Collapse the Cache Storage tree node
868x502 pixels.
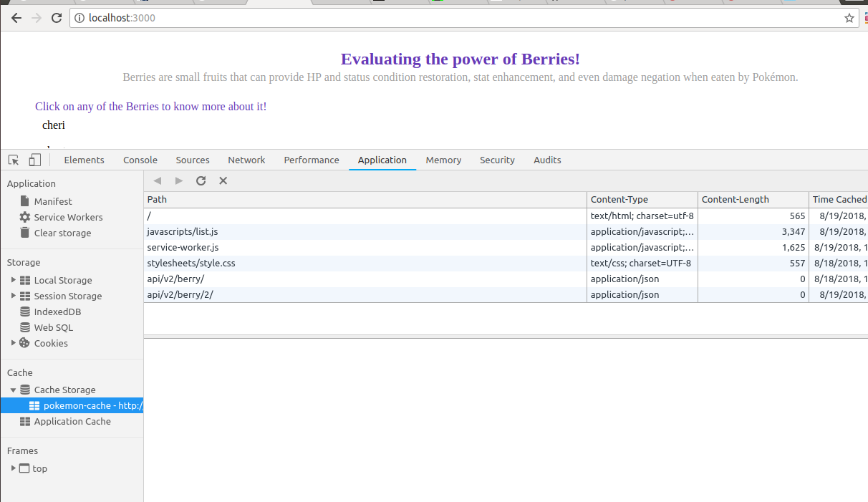[x=14, y=390]
